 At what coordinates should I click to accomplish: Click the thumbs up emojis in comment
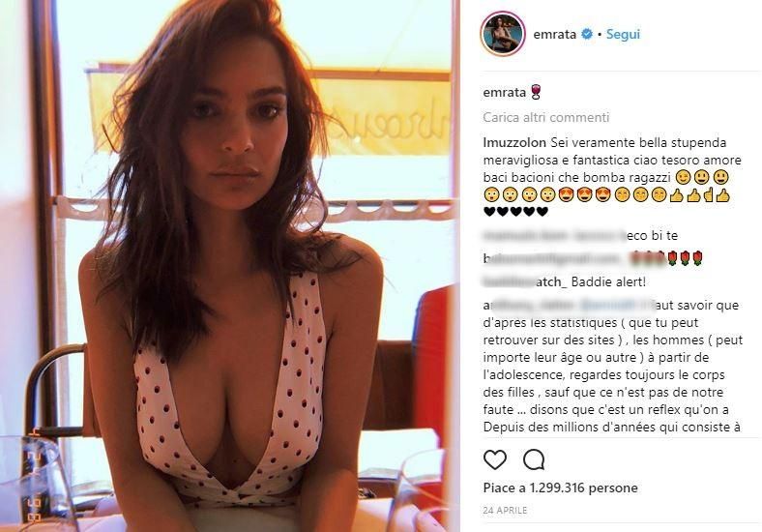point(700,194)
